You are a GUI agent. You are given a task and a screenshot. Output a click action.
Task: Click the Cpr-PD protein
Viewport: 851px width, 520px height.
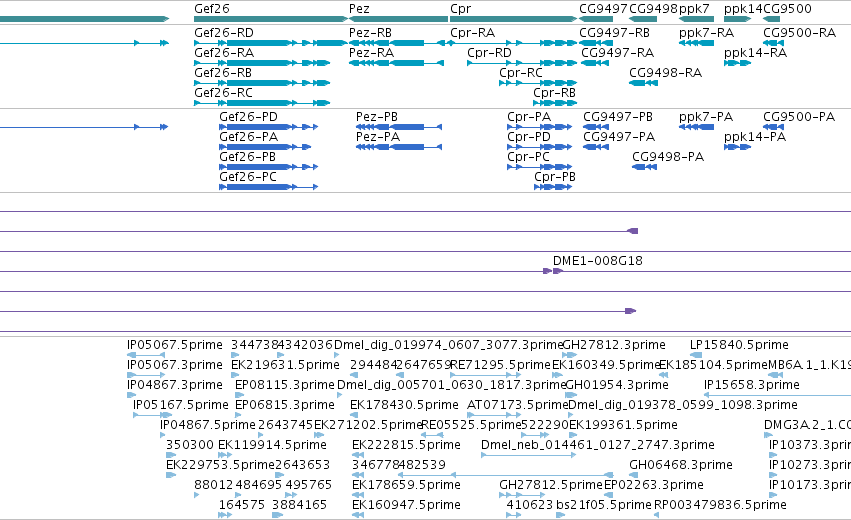coord(529,137)
